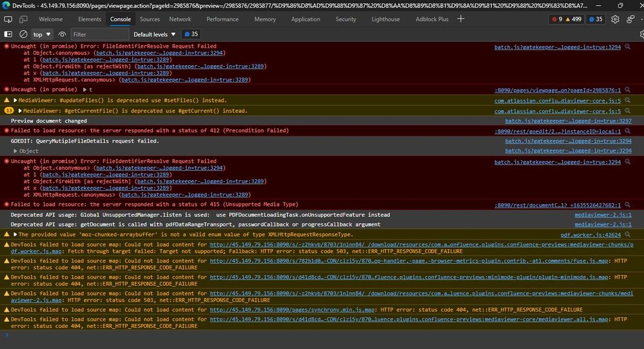Open batch.js:3297 link for Preview document changed

[x=569, y=121]
